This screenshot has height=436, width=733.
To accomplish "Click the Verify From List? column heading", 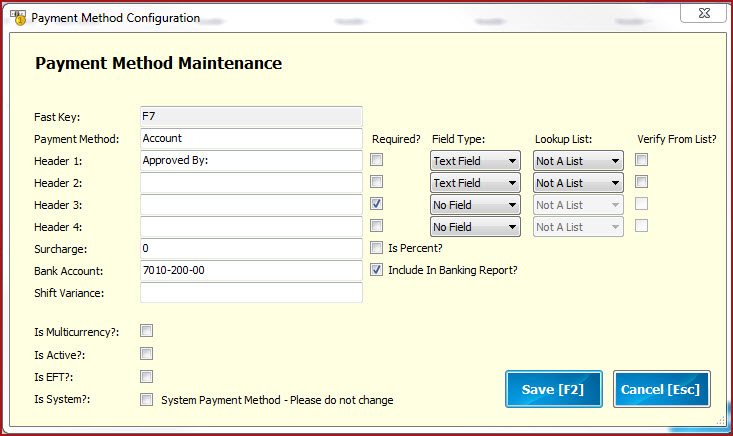I will pos(676,139).
